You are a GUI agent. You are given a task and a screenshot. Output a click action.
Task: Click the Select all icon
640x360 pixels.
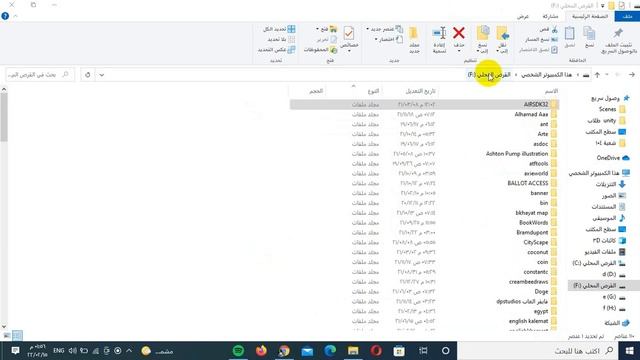tap(291, 29)
